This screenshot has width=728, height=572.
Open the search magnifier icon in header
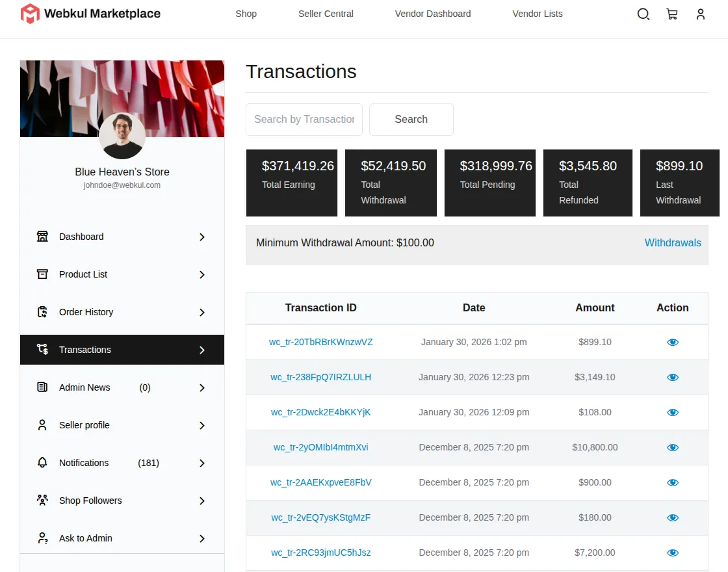(x=643, y=14)
